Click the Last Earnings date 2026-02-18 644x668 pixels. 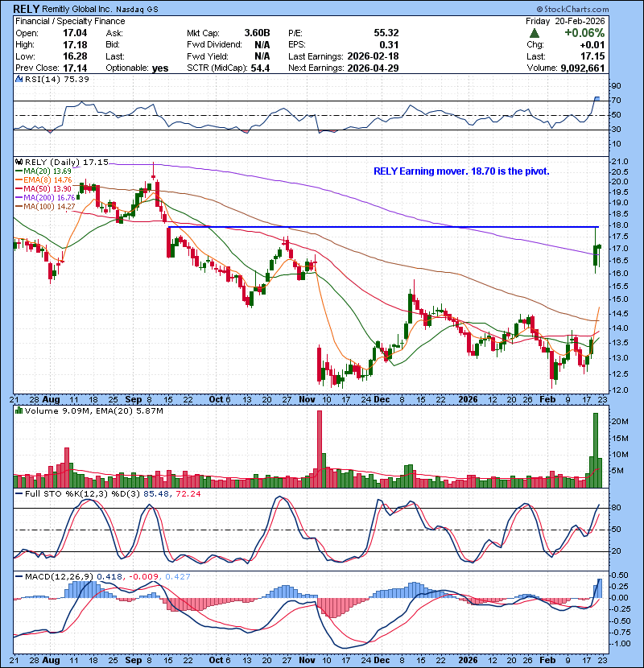click(x=373, y=56)
